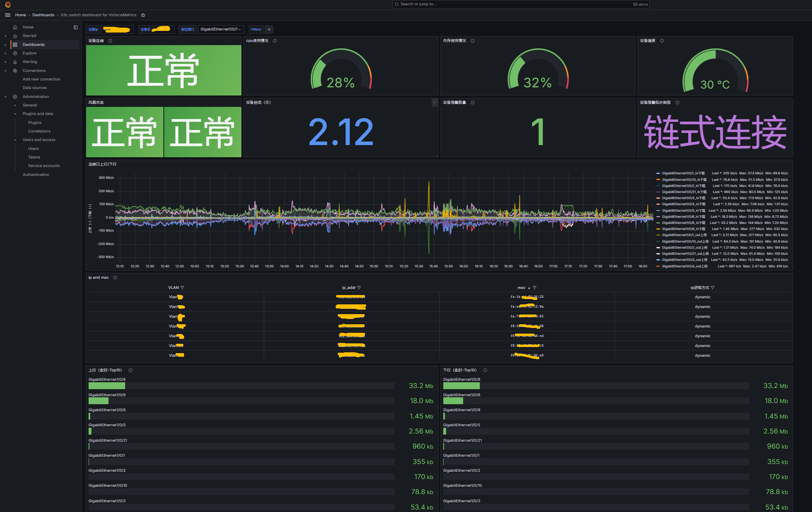
Task: Open info icon on 设备堆叠数量 panel
Action: point(472,102)
